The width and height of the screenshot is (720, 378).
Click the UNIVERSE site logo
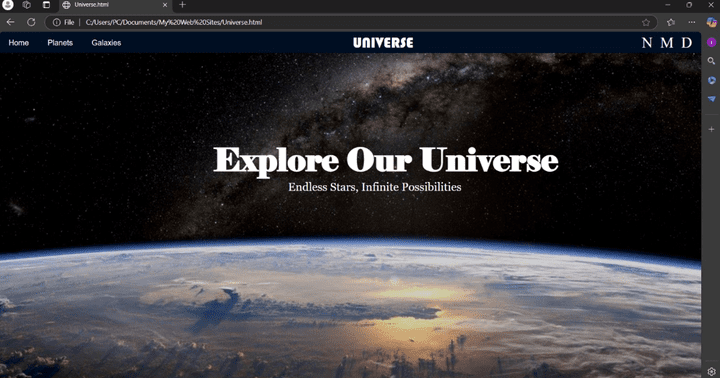click(x=383, y=43)
